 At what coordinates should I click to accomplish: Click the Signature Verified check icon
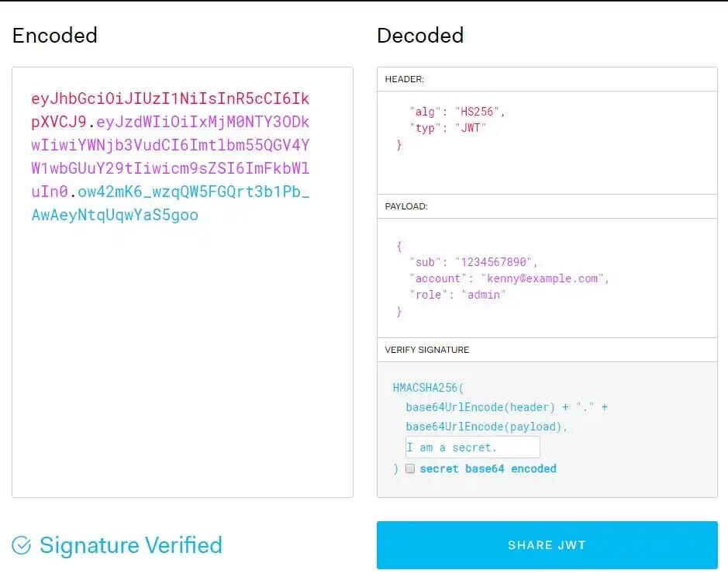click(x=21, y=545)
